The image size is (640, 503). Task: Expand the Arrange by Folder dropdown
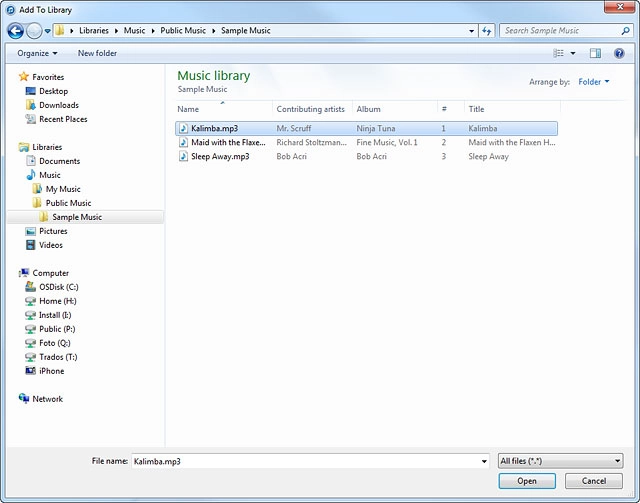tap(594, 82)
